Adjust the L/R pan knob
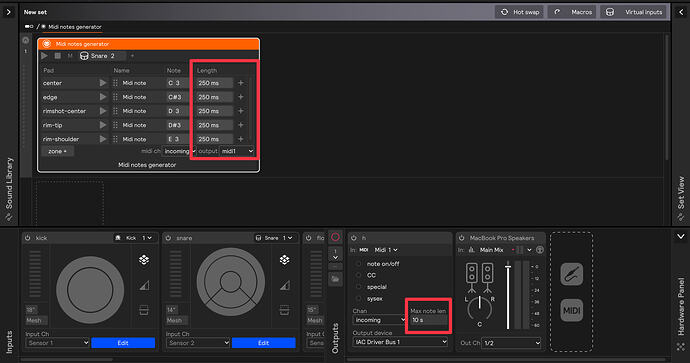690x363 pixels. click(x=479, y=308)
